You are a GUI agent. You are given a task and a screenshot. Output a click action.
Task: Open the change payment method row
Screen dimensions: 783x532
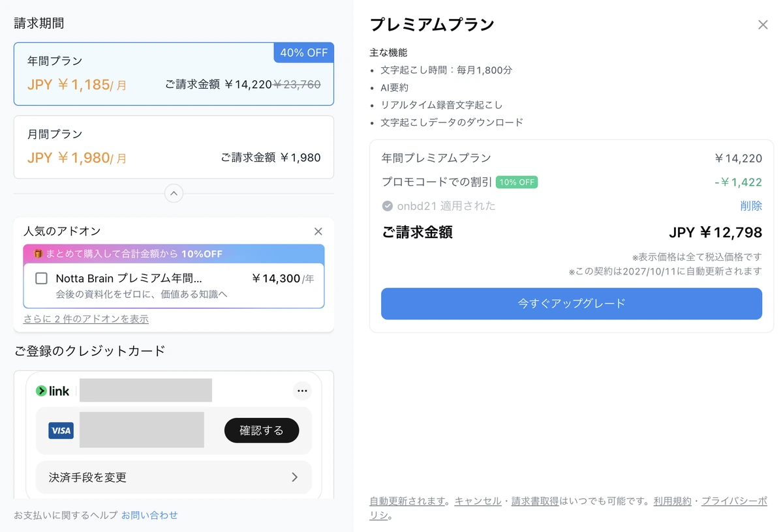tap(174, 477)
